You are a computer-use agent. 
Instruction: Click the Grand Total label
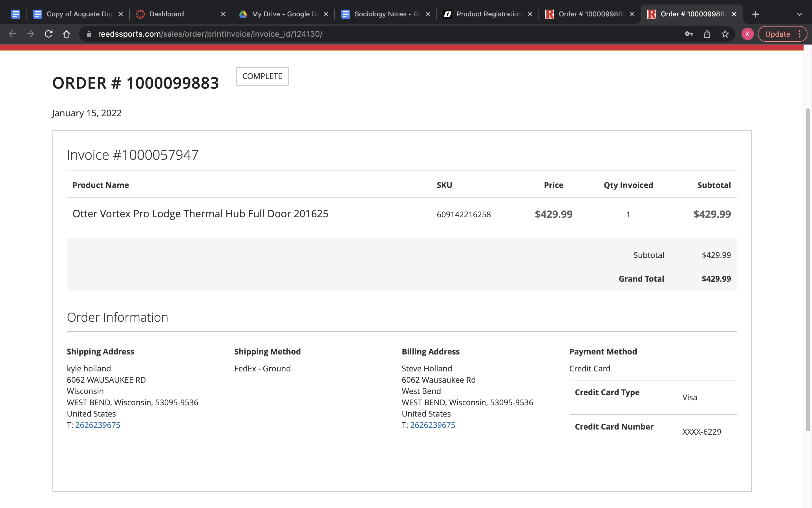point(641,279)
